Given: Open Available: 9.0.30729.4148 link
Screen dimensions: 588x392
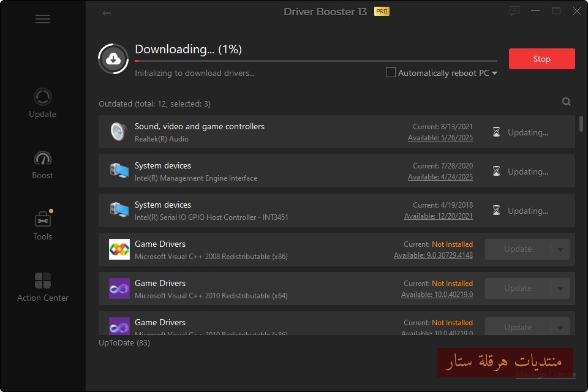Looking at the screenshot, I should coord(433,255).
